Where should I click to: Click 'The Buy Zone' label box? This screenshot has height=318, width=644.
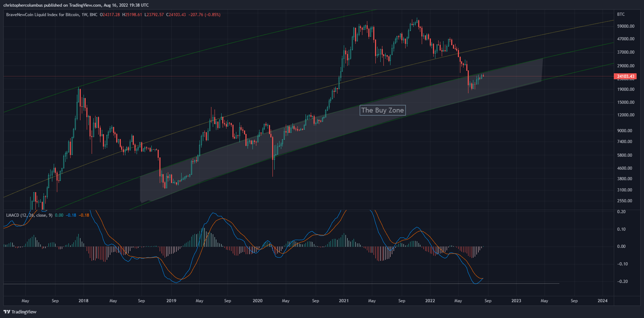[383, 110]
